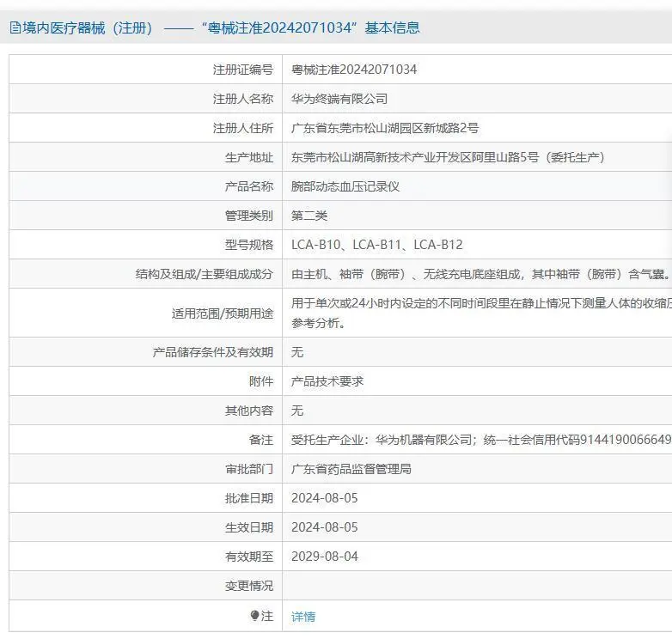The width and height of the screenshot is (672, 639).
Task: Open the 详情 link
Action: [x=303, y=616]
